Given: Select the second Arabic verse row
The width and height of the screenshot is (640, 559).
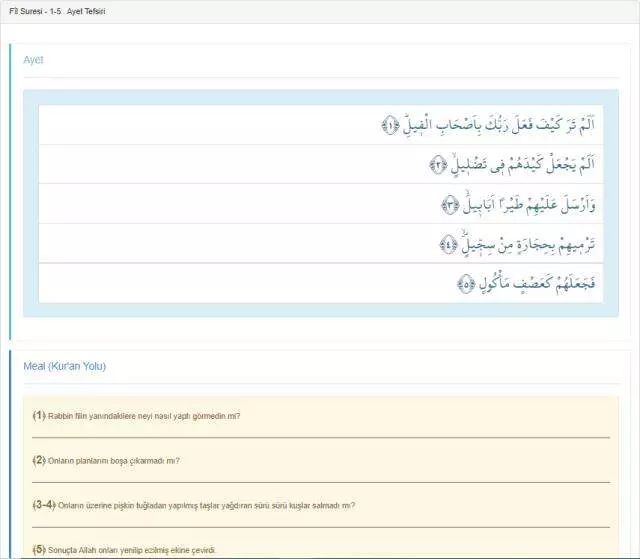Looking at the screenshot, I should point(321,164).
